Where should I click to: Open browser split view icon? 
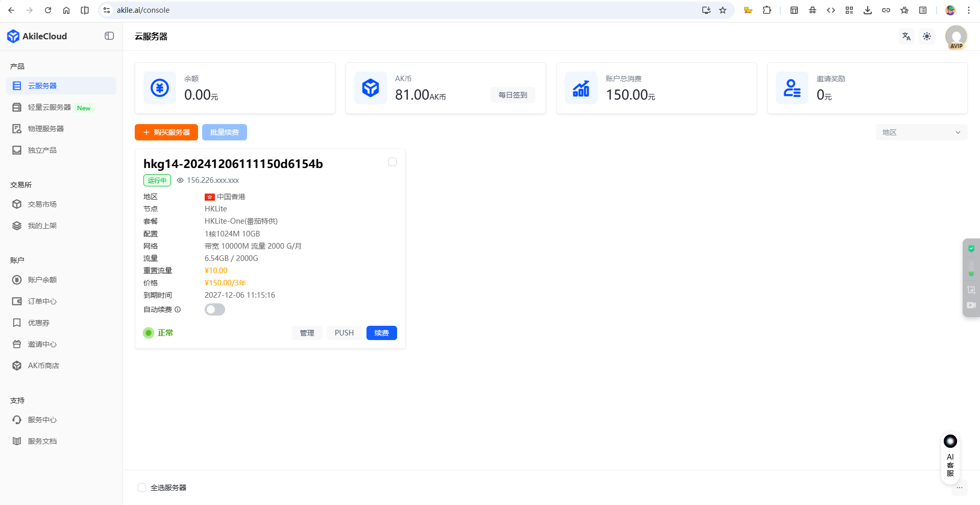pos(85,10)
